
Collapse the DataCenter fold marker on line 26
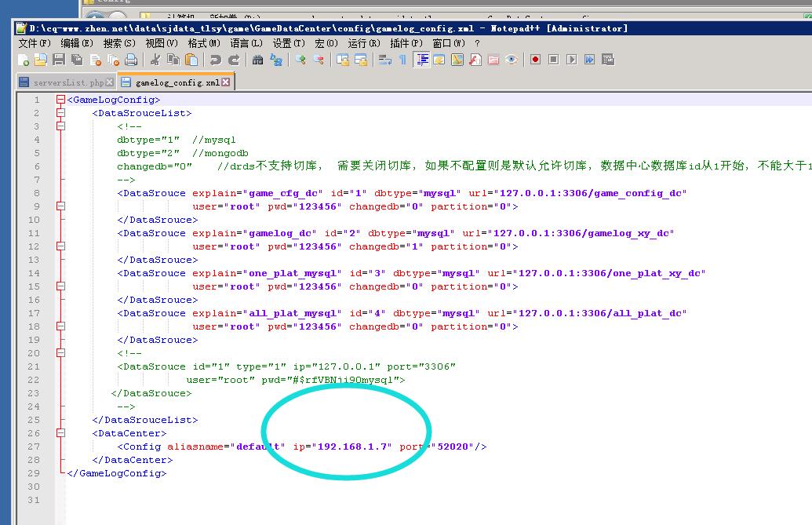pos(60,433)
